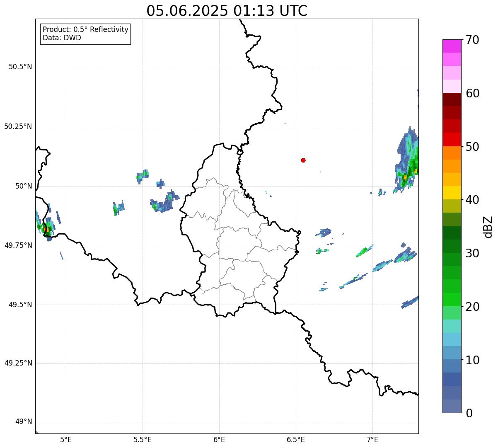498x448 pixels.
Task: Click the longitude label 6.5°E
Action: pyautogui.click(x=296, y=439)
